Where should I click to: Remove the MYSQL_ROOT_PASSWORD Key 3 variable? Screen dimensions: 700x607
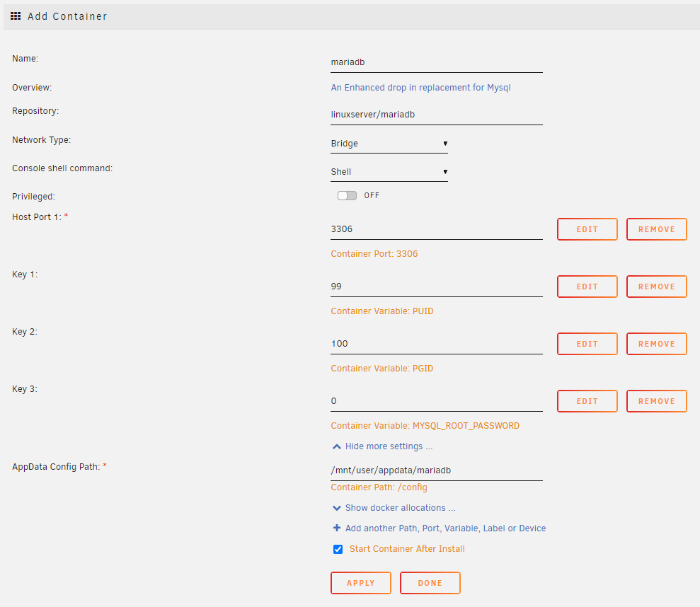pyautogui.click(x=656, y=401)
